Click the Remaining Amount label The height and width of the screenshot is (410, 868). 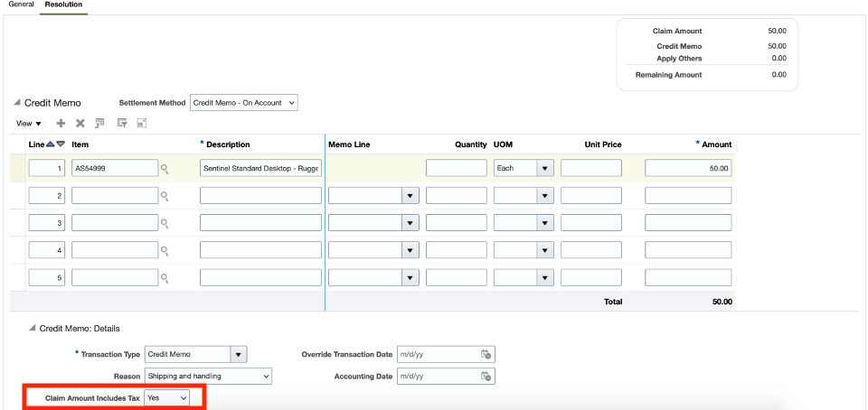point(668,75)
